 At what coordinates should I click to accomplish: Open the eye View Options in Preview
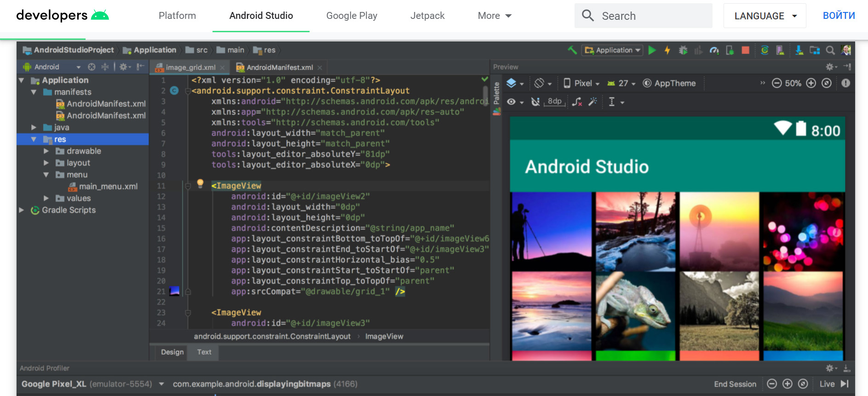pos(515,102)
